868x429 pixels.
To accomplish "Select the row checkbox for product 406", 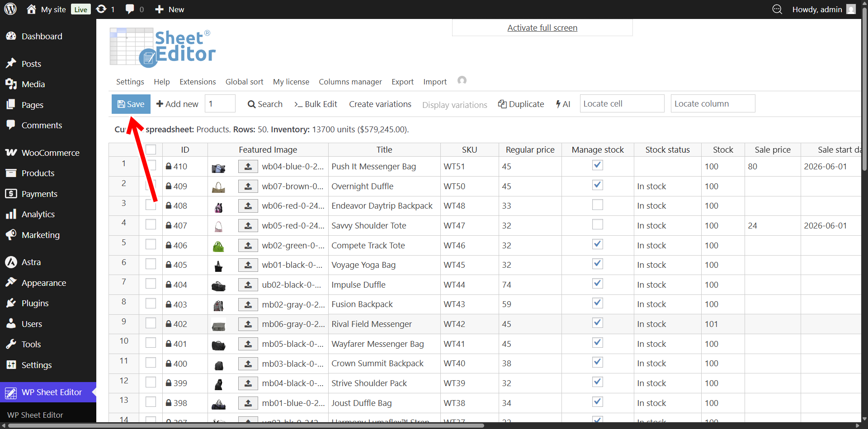I will 151,244.
